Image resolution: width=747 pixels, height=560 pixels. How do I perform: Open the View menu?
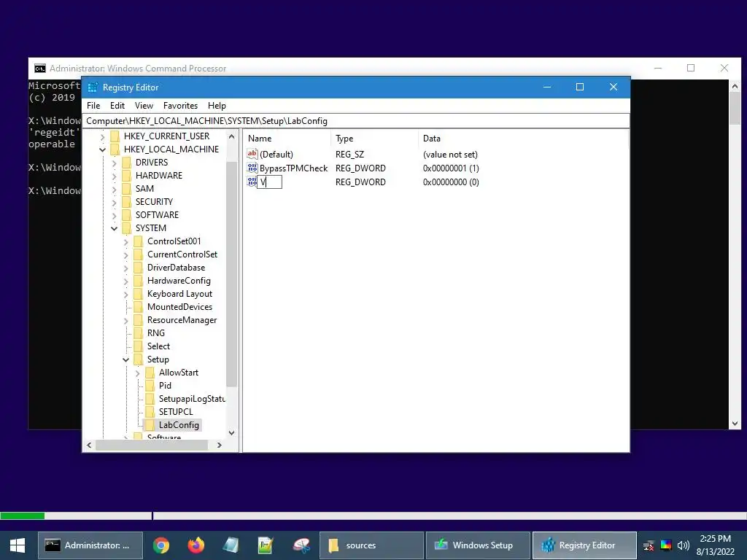point(144,106)
